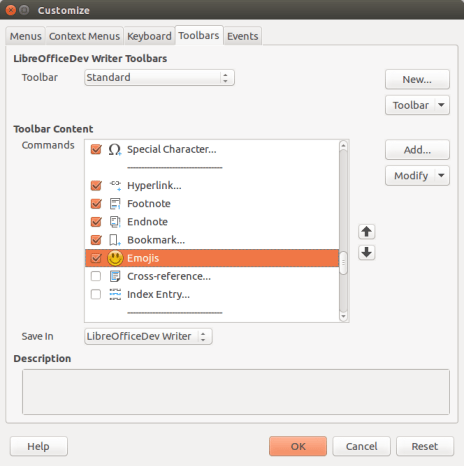Select the Toolbars tab
The height and width of the screenshot is (466, 464).
199,35
